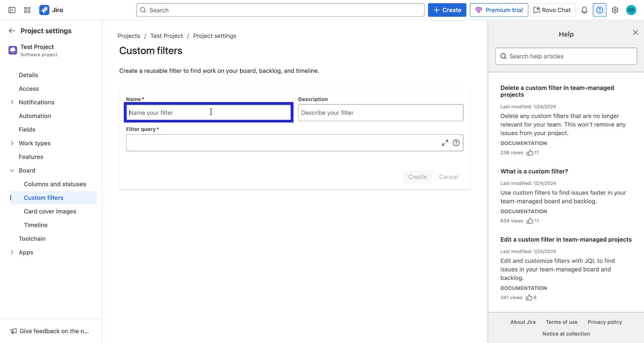644x343 pixels.
Task: Open Rovo Chat
Action: pos(552,10)
